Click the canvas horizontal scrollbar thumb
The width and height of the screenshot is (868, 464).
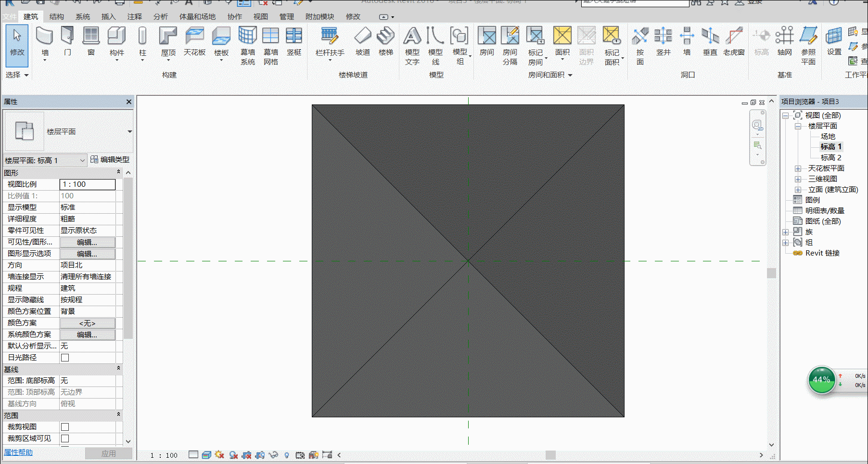click(x=550, y=455)
